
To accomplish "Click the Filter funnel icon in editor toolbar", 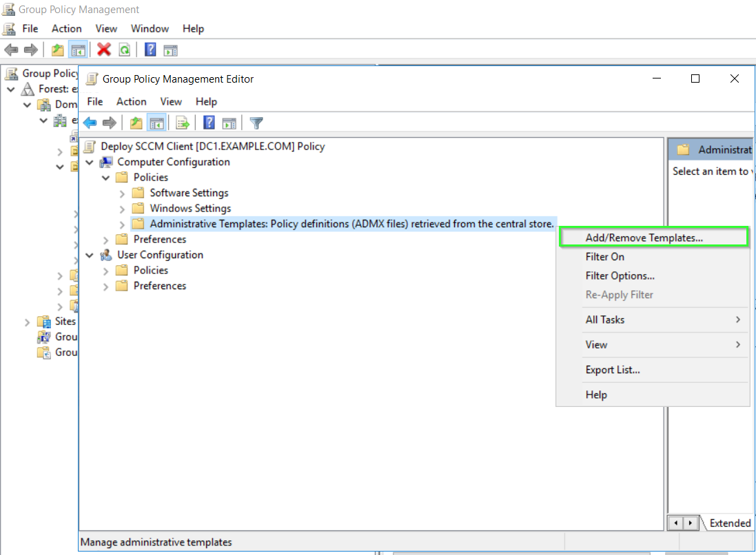I will click(256, 123).
